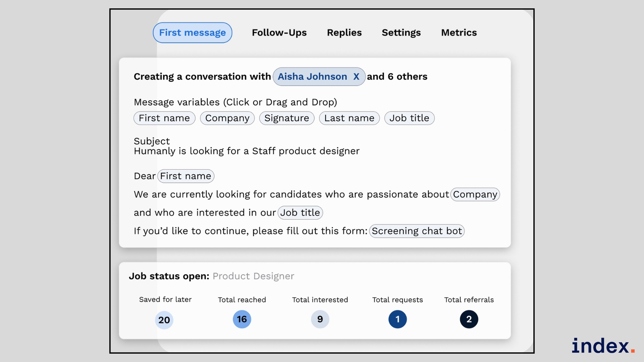Viewport: 644px width, 362px height.
Task: Click the Screening chat bot tag
Action: point(416,231)
